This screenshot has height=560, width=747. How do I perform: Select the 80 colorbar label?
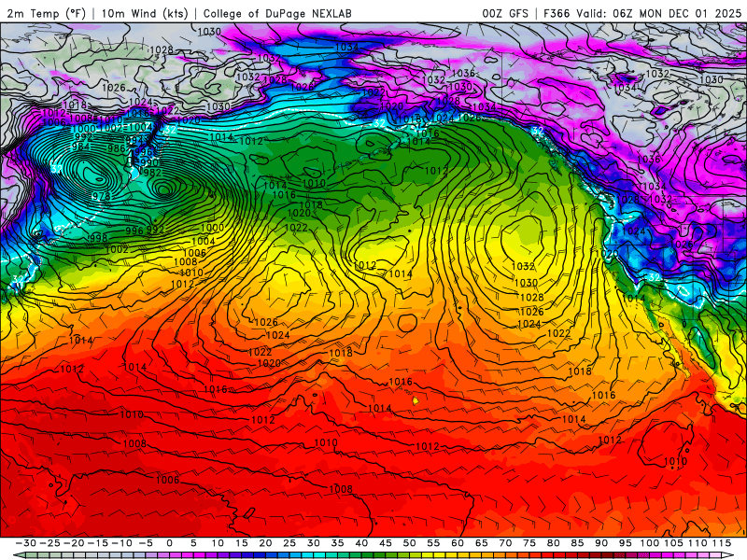[553, 543]
